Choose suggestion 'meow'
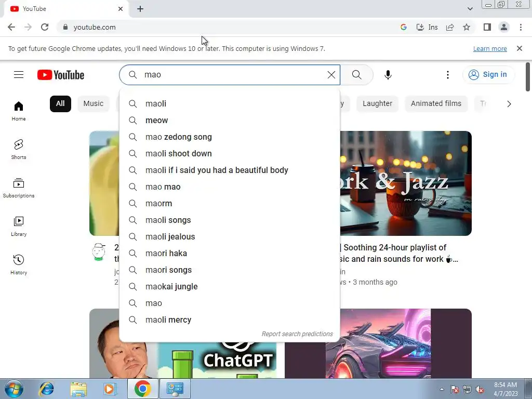Viewport: 532px width, 399px height. (229, 120)
